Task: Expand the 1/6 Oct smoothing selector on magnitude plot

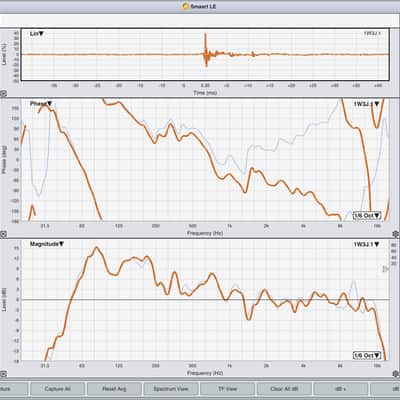Action: (x=367, y=355)
